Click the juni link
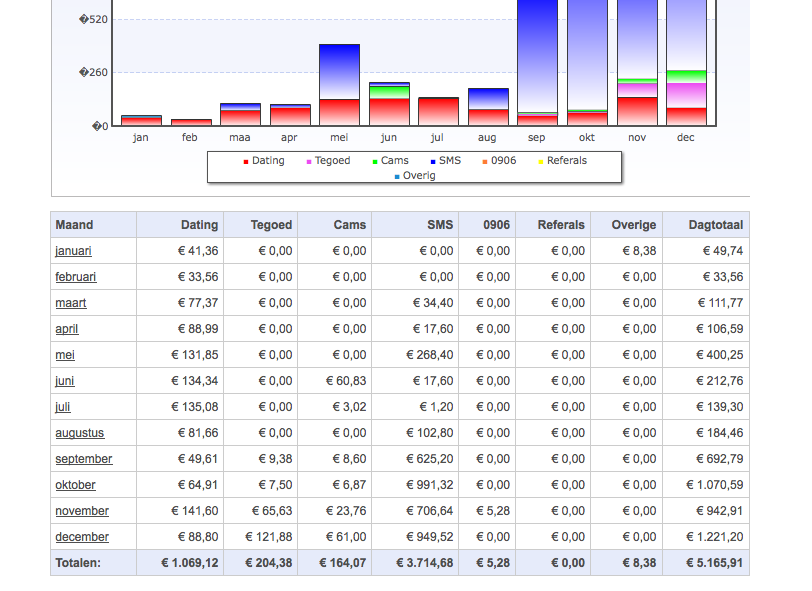Viewport: 812px width, 591px height. pos(65,381)
